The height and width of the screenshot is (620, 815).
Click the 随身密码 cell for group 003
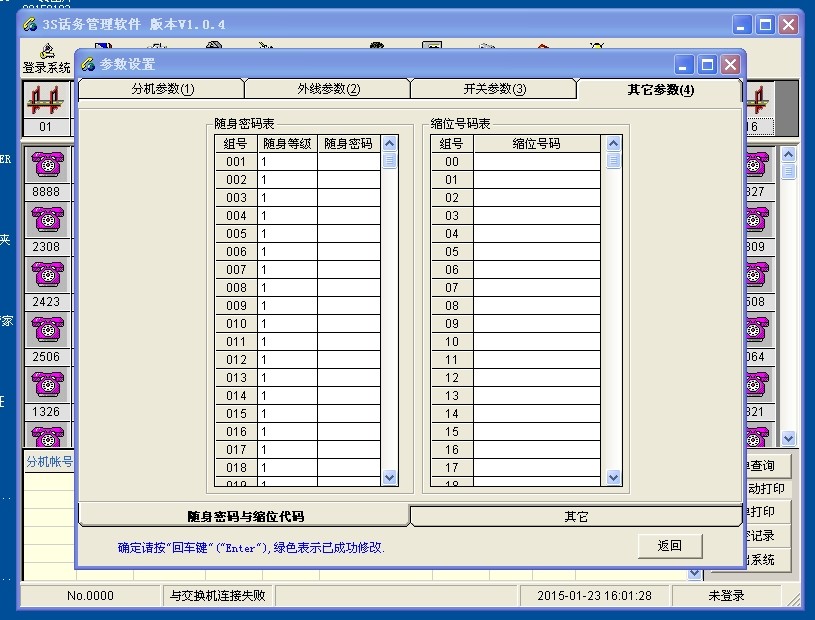tap(349, 198)
